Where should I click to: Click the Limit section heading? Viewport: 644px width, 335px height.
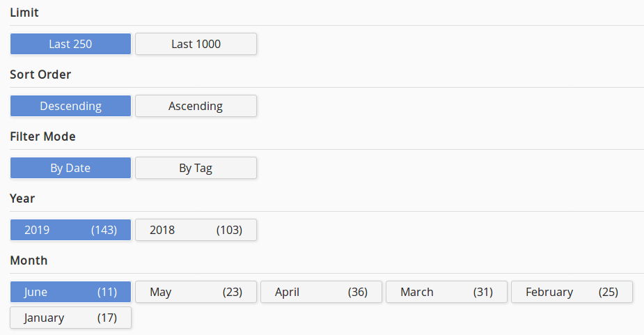(24, 13)
